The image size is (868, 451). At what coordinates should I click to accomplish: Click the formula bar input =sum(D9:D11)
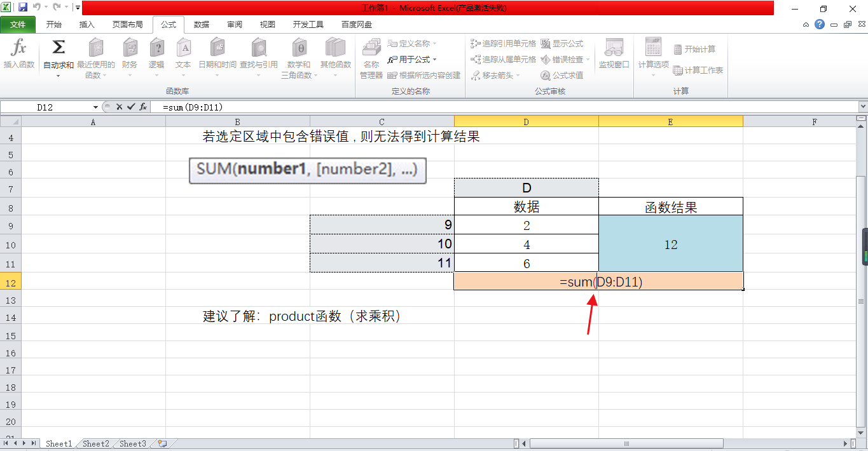tap(506, 107)
